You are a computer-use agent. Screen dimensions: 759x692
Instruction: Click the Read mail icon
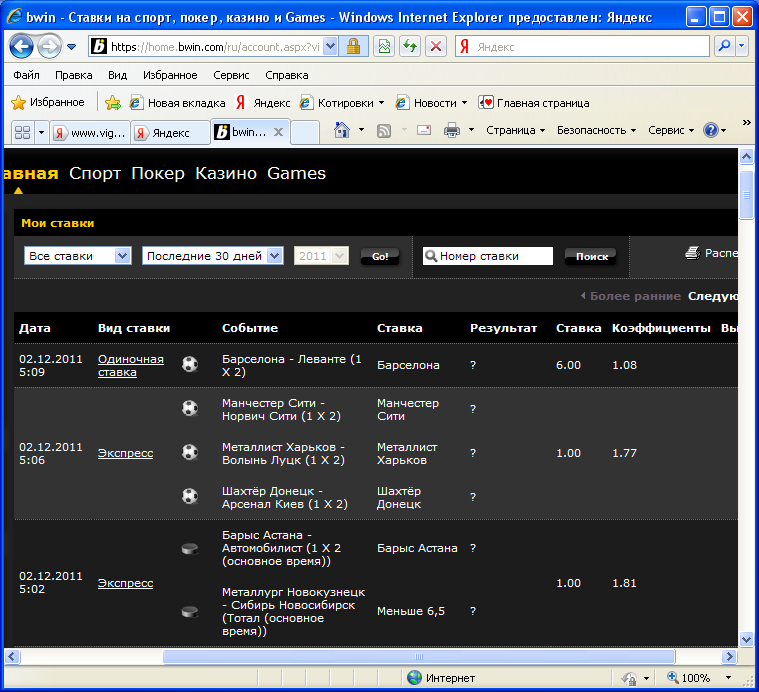(424, 130)
